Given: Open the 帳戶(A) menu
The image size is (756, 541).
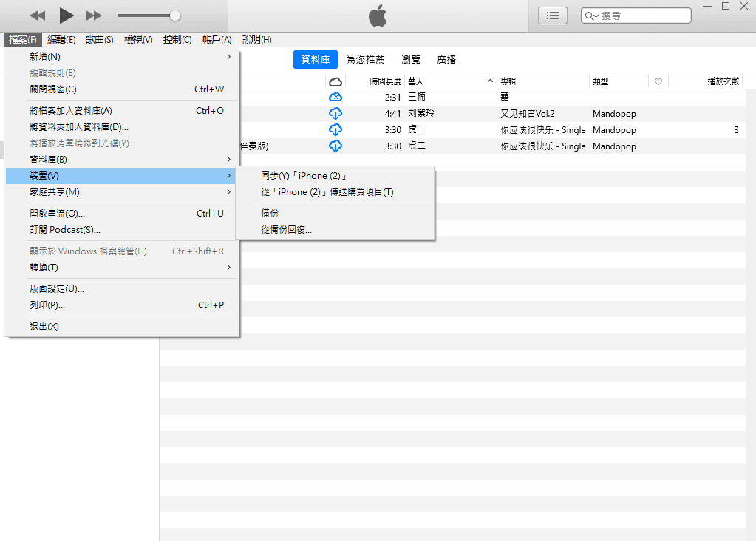Looking at the screenshot, I should coord(217,40).
